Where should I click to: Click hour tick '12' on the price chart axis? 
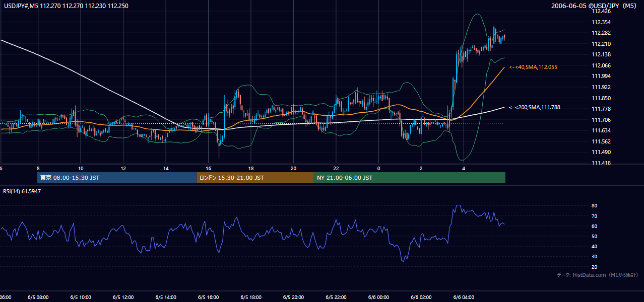coord(123,168)
